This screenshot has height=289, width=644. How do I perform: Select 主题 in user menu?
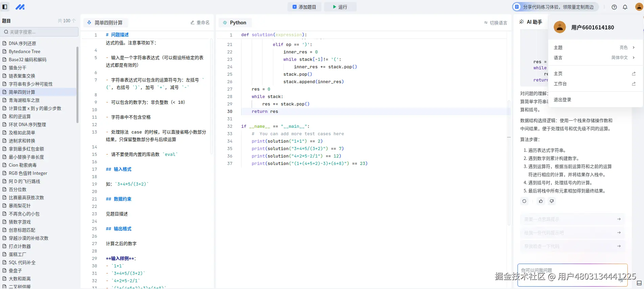point(595,48)
